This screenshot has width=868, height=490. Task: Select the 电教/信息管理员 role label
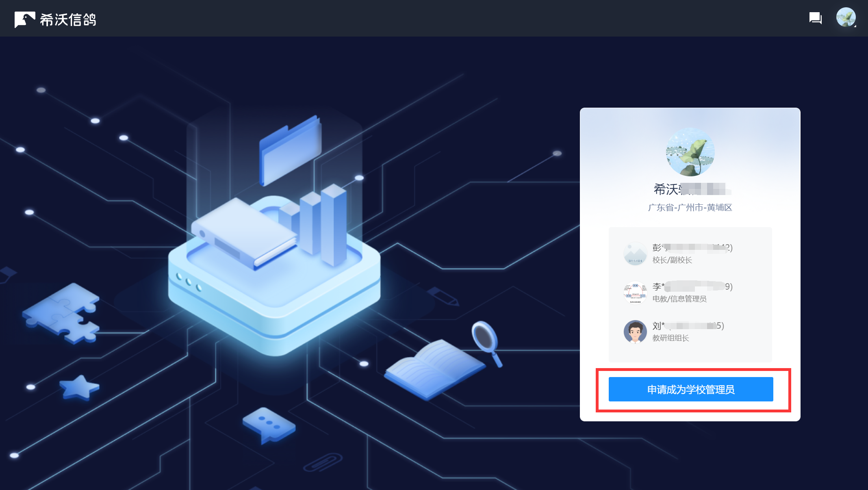[x=679, y=299]
